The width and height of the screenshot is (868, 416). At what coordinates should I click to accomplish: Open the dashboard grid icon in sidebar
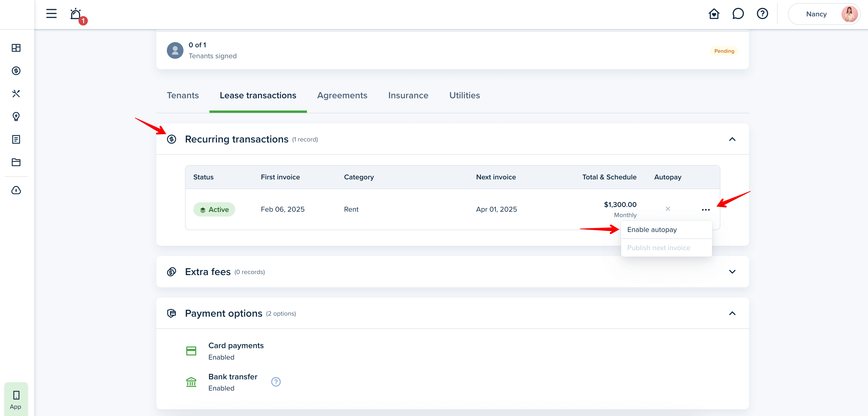[16, 48]
